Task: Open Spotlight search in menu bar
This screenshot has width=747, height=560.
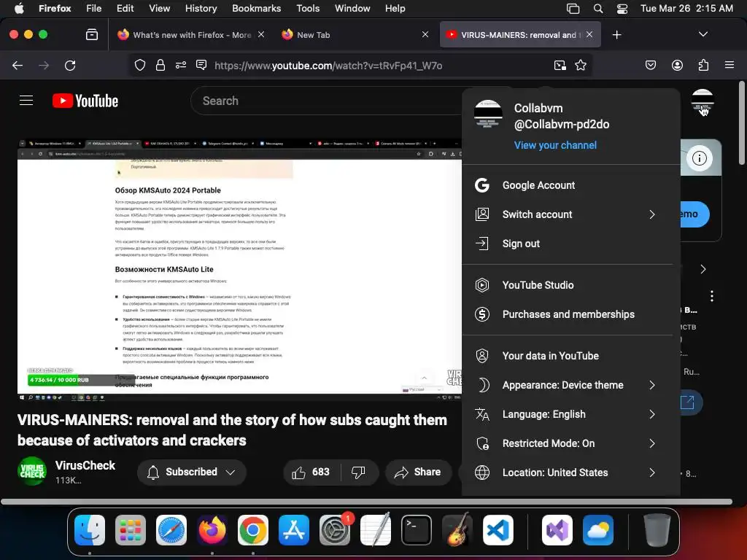Action: coord(598,9)
